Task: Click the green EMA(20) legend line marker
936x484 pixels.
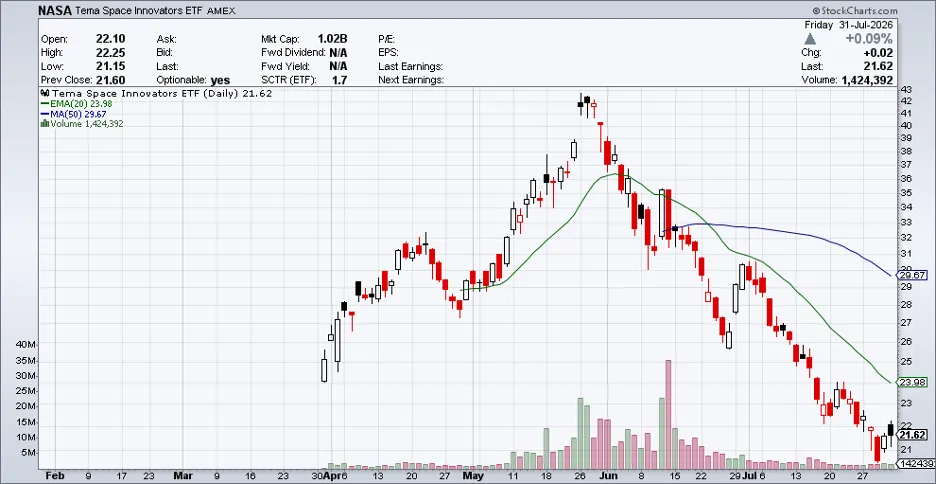Action: click(x=45, y=104)
